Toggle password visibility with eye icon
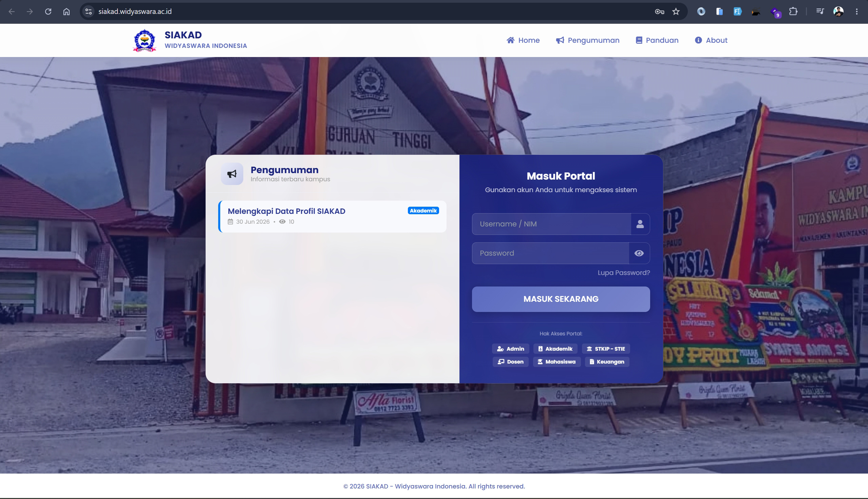 pos(639,253)
